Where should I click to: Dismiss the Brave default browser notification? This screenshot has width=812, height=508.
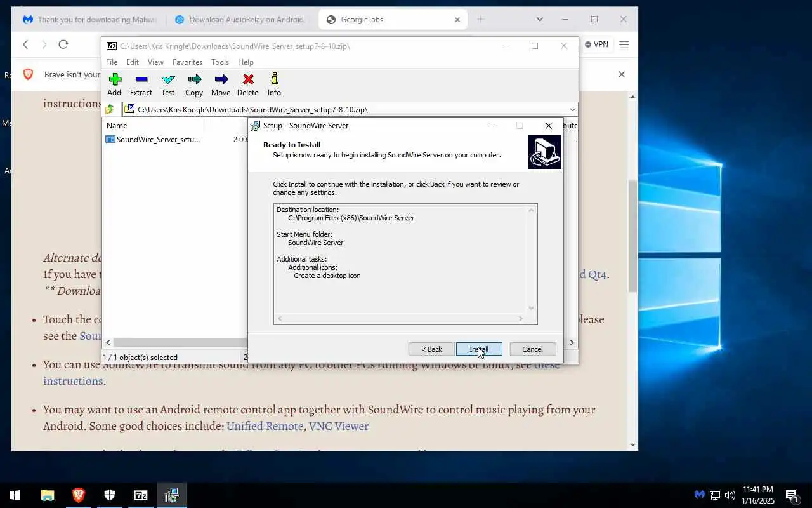[x=622, y=74]
